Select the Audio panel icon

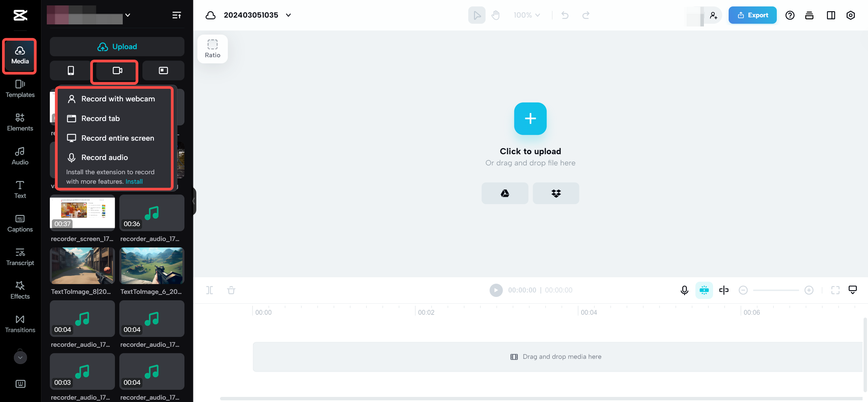[x=20, y=156]
